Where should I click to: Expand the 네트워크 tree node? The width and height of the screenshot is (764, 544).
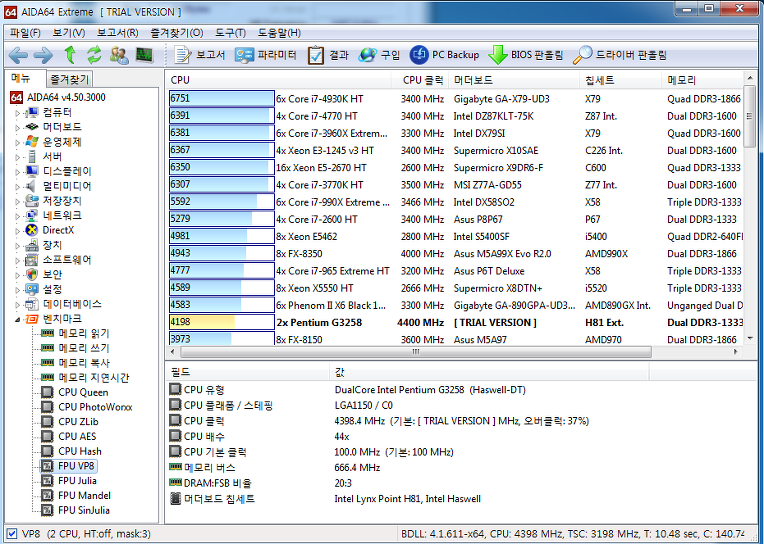point(17,215)
